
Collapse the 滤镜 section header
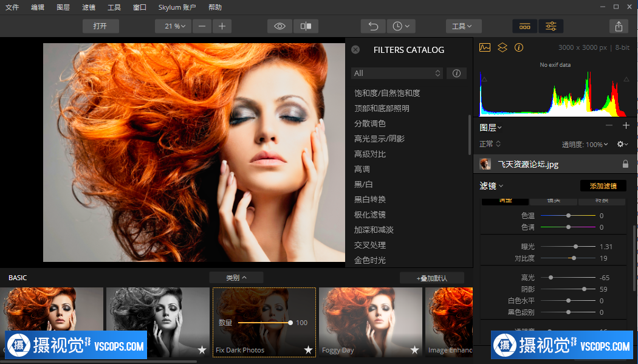click(x=491, y=186)
